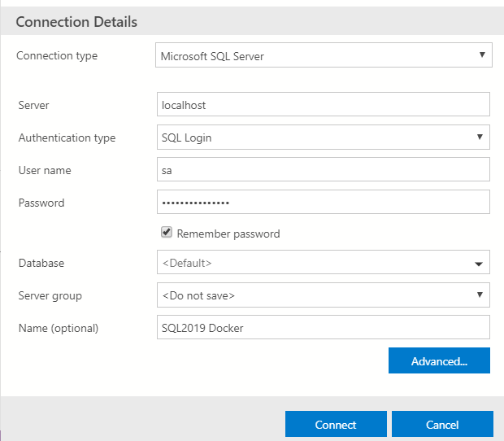Expand the Database list using its caret
This screenshot has width=504, height=441.
tap(480, 264)
